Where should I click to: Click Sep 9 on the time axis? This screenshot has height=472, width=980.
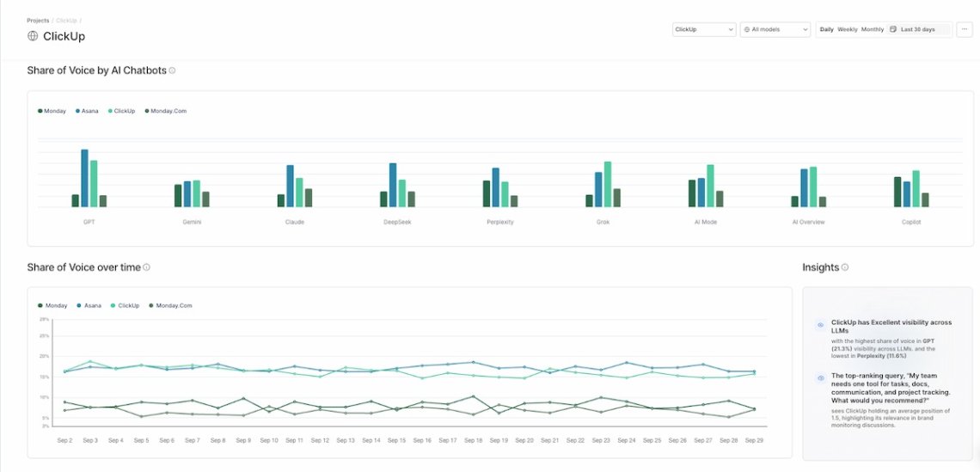point(243,440)
